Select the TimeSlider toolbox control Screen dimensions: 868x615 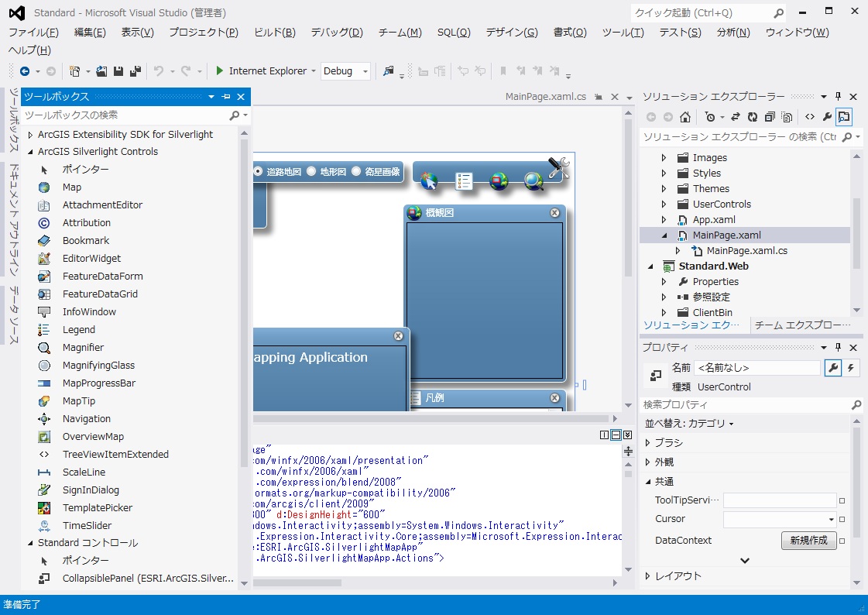pyautogui.click(x=87, y=526)
